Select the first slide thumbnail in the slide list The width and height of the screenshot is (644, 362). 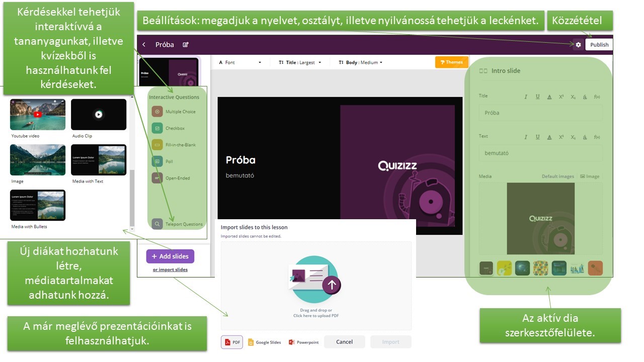(x=169, y=72)
